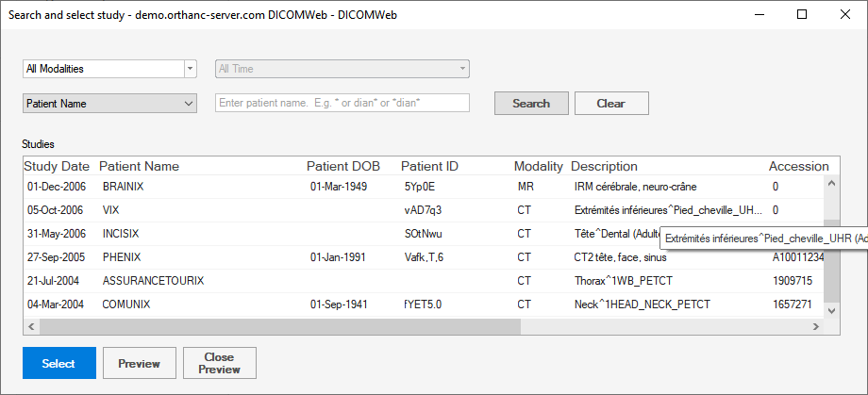Click the horizontal scroll left arrow
The width and height of the screenshot is (868, 395).
coord(30,326)
